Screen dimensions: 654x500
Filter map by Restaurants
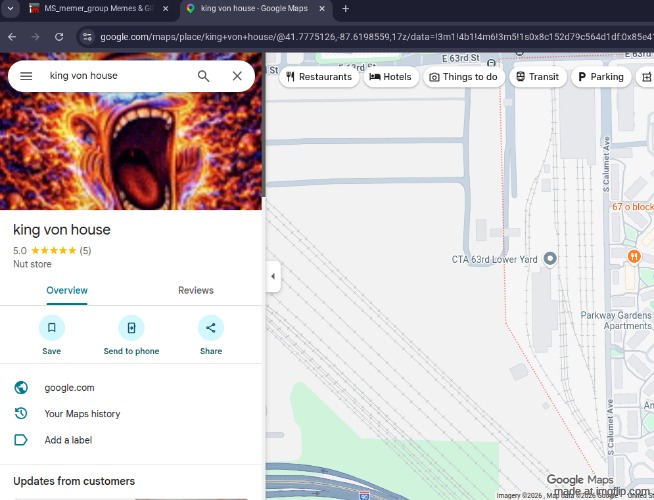point(319,77)
